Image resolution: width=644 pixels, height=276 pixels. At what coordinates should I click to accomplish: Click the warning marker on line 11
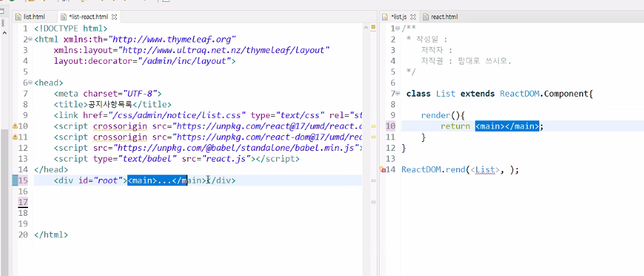tap(15, 137)
